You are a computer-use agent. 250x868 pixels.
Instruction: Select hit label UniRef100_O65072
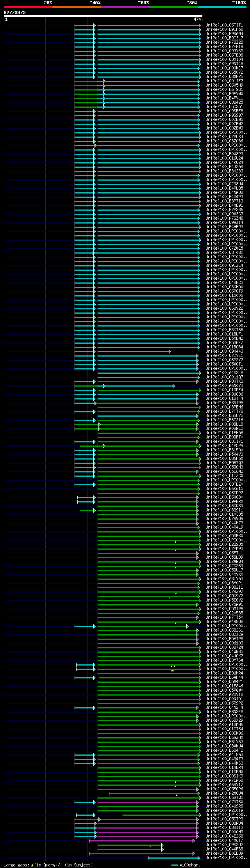(x=224, y=73)
